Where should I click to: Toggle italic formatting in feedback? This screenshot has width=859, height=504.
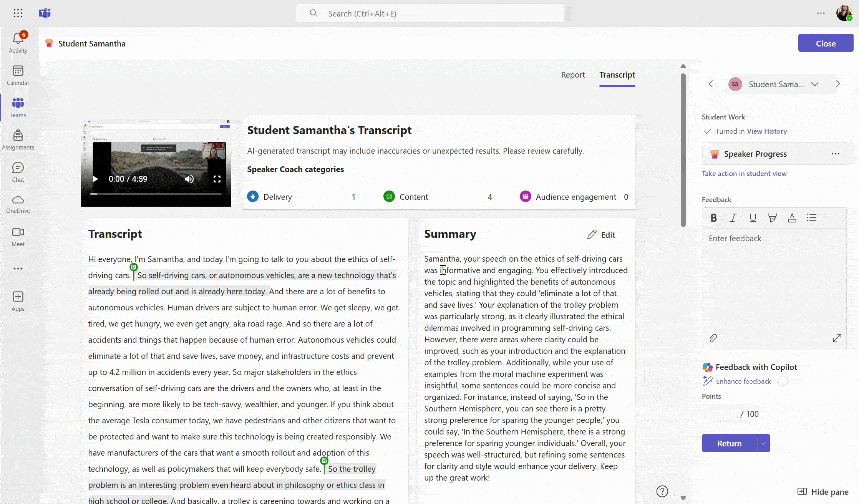733,218
